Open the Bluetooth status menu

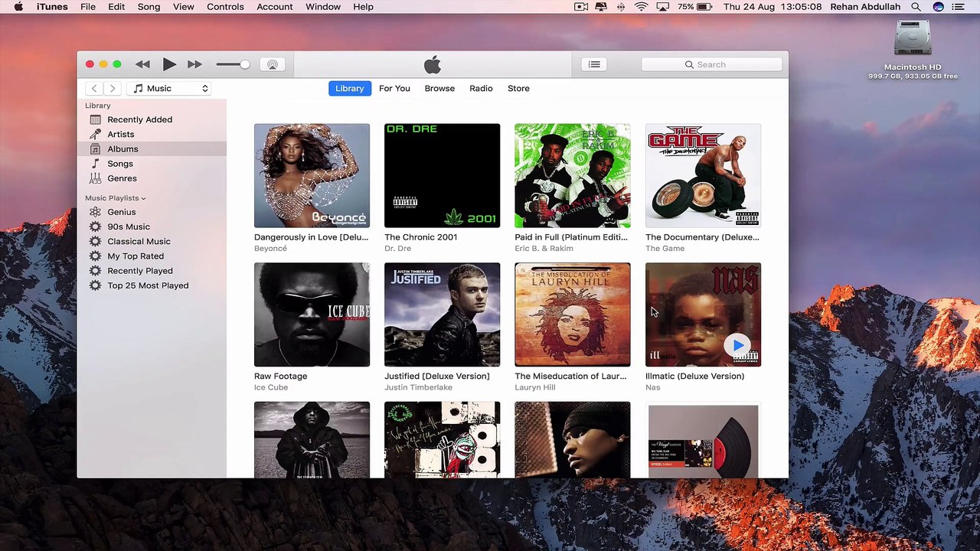pyautogui.click(x=621, y=7)
